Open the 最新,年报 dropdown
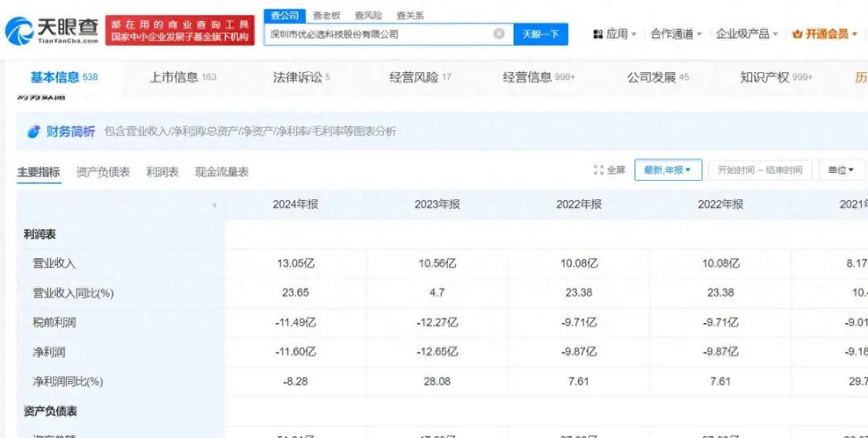The image size is (868, 438). click(x=668, y=170)
